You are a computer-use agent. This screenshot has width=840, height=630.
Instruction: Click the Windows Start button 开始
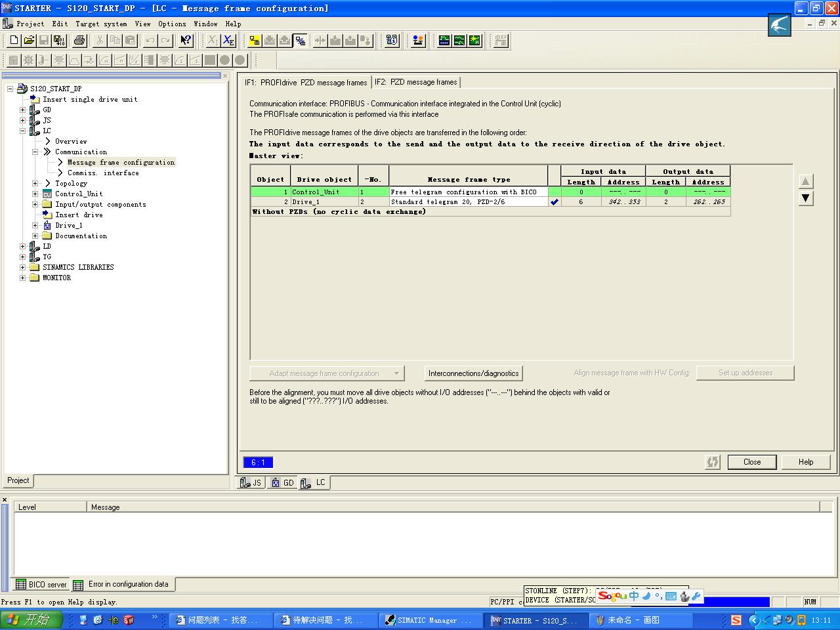[x=31, y=619]
